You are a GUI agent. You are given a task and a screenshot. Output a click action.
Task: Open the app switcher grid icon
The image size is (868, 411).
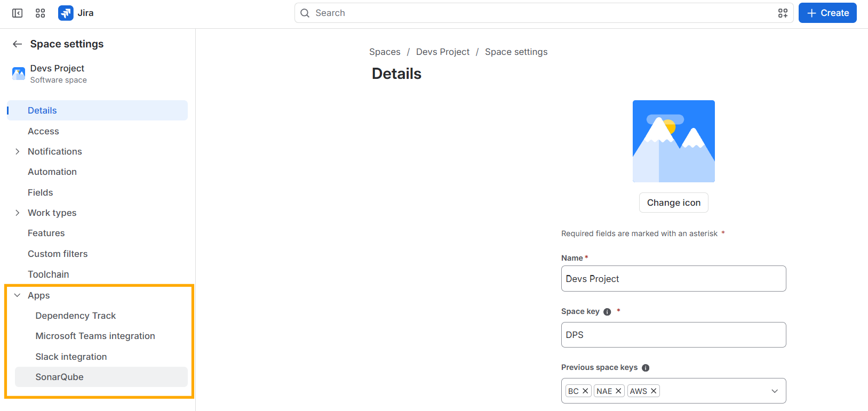tap(41, 13)
